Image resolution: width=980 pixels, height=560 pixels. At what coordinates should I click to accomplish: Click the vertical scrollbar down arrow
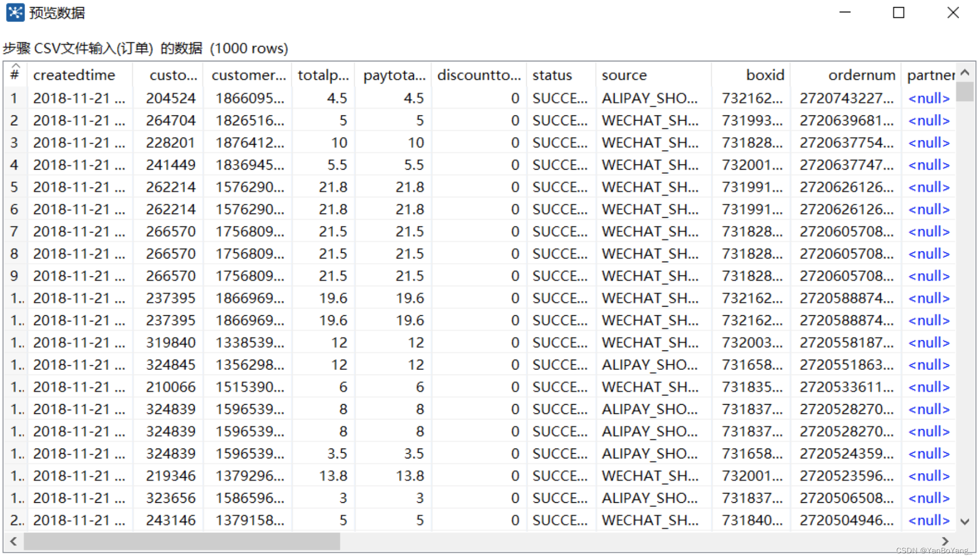coord(965,522)
